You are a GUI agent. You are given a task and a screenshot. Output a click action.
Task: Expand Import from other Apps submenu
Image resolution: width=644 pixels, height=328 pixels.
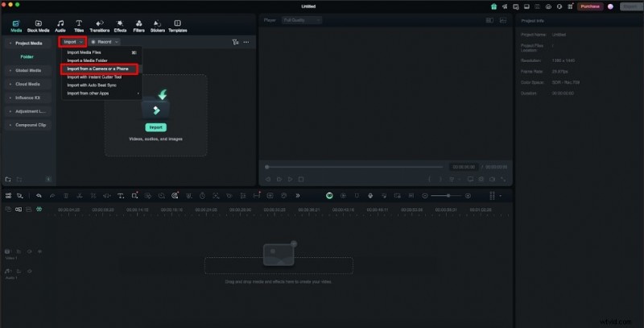pos(101,93)
